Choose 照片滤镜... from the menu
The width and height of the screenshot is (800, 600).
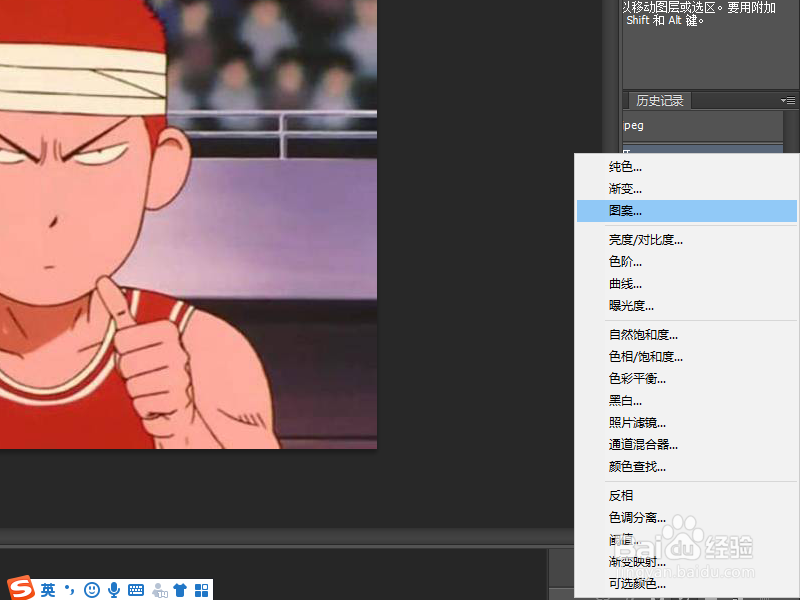(x=687, y=422)
